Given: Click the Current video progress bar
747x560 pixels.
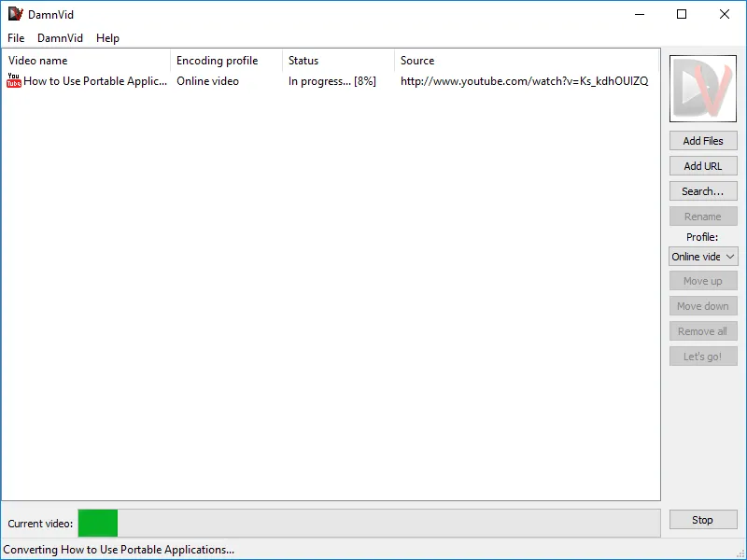Looking at the screenshot, I should tap(368, 524).
